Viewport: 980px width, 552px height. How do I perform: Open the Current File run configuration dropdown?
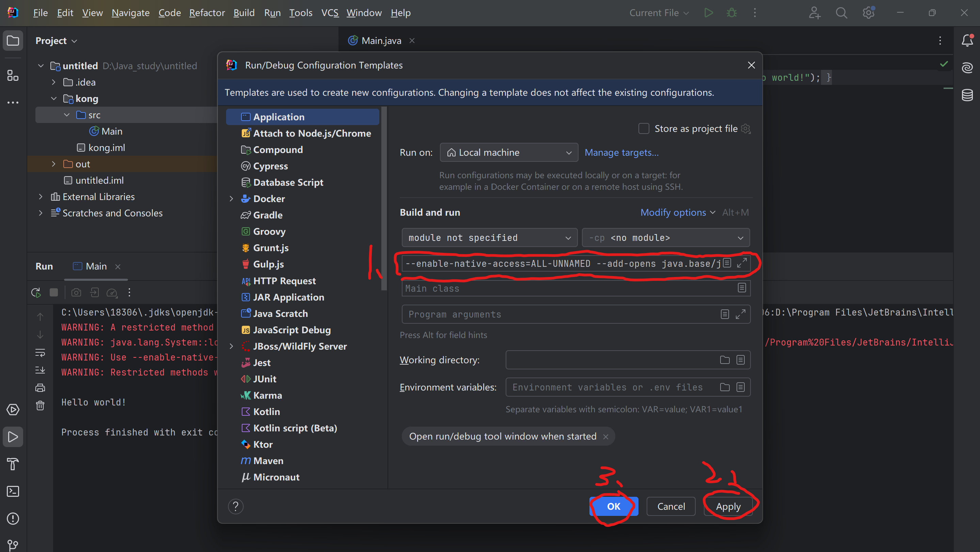659,13
